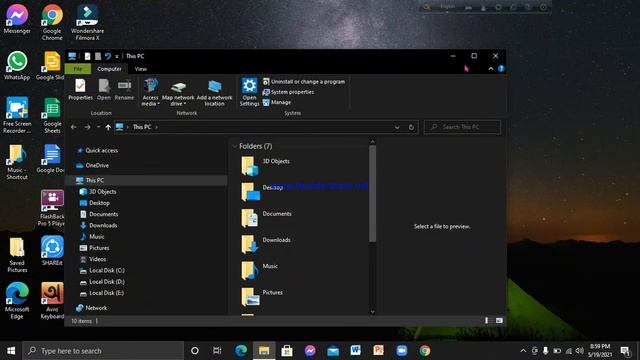This screenshot has height=360, width=640.
Task: Open the notification center icon
Action: click(624, 351)
